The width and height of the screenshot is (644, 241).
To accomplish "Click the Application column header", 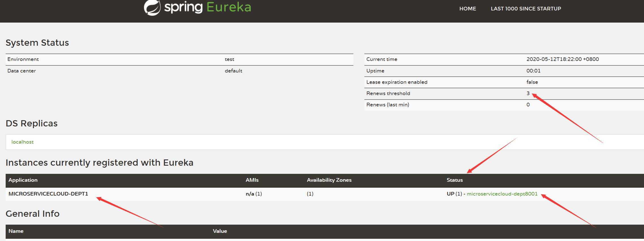I will click(x=23, y=180).
